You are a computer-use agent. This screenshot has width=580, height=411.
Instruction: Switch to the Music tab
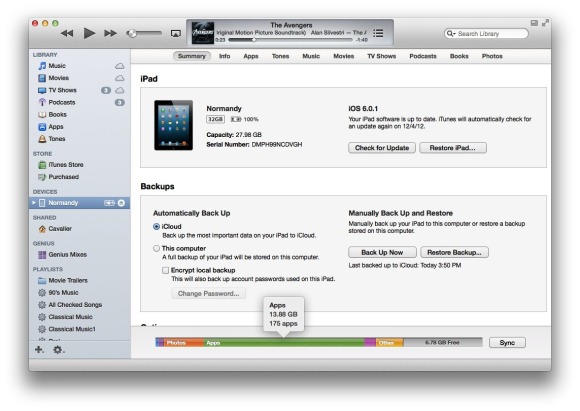tap(311, 56)
